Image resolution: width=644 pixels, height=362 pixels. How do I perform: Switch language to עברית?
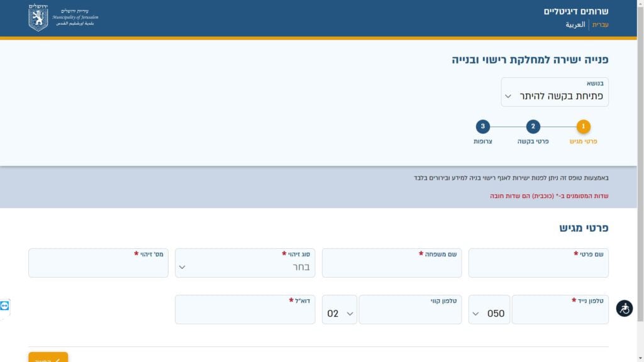[600, 25]
